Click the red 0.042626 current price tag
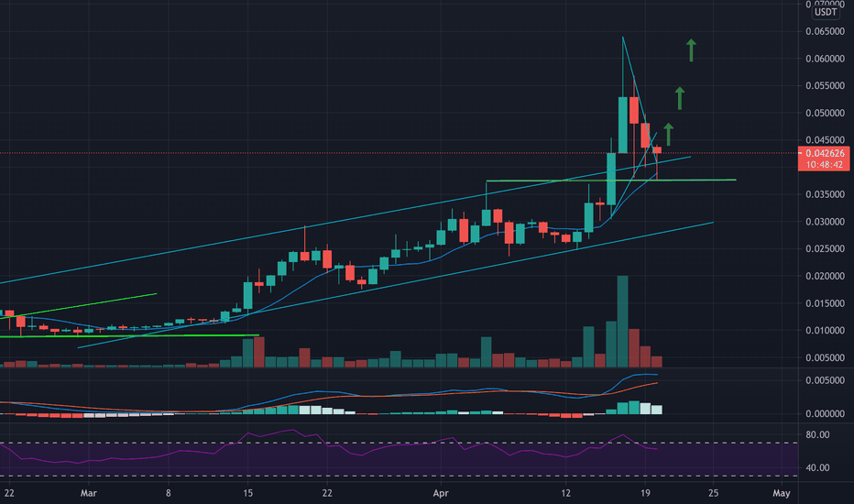The height and width of the screenshot is (504, 854). point(825,154)
